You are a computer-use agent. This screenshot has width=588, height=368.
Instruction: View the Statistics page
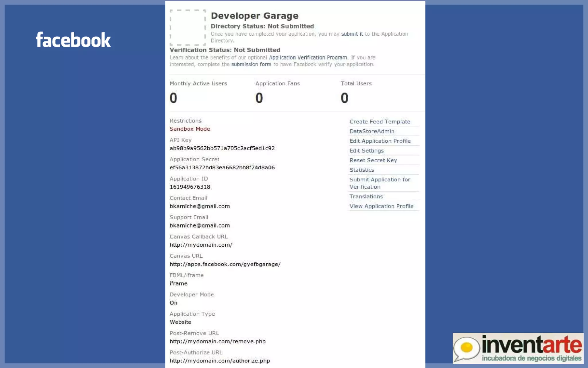[x=361, y=170]
